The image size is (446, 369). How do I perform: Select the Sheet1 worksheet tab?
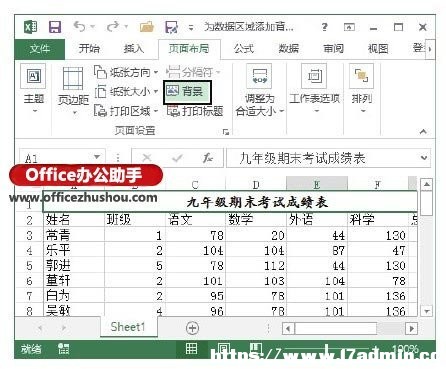click(x=128, y=327)
